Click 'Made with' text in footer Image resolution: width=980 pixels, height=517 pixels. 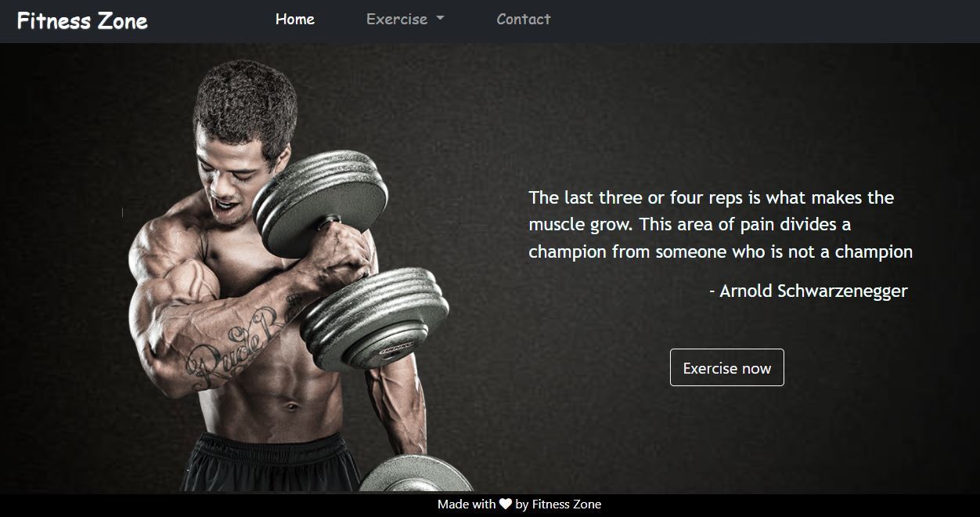(467, 504)
